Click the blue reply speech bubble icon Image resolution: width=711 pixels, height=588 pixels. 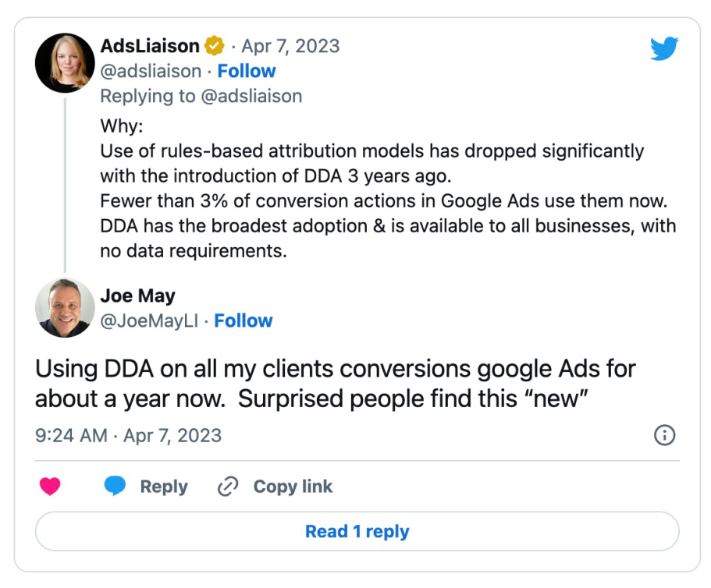click(x=116, y=487)
